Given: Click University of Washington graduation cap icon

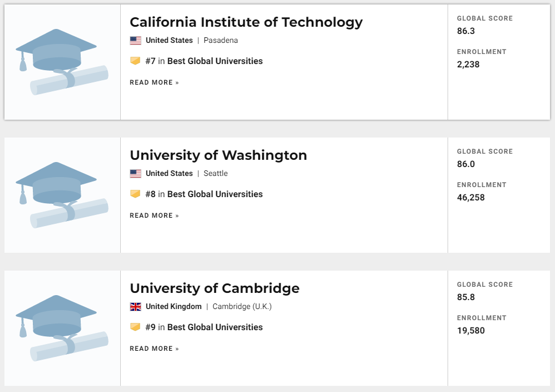Looking at the screenshot, I should pyautogui.click(x=62, y=195).
